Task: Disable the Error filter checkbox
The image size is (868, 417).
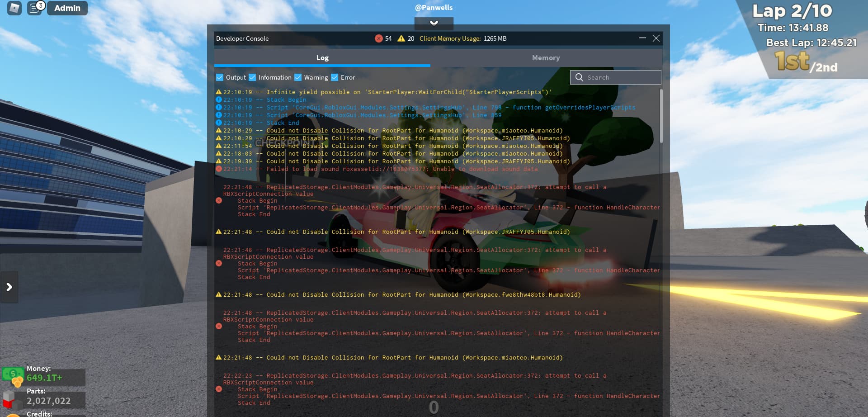Action: 335,77
